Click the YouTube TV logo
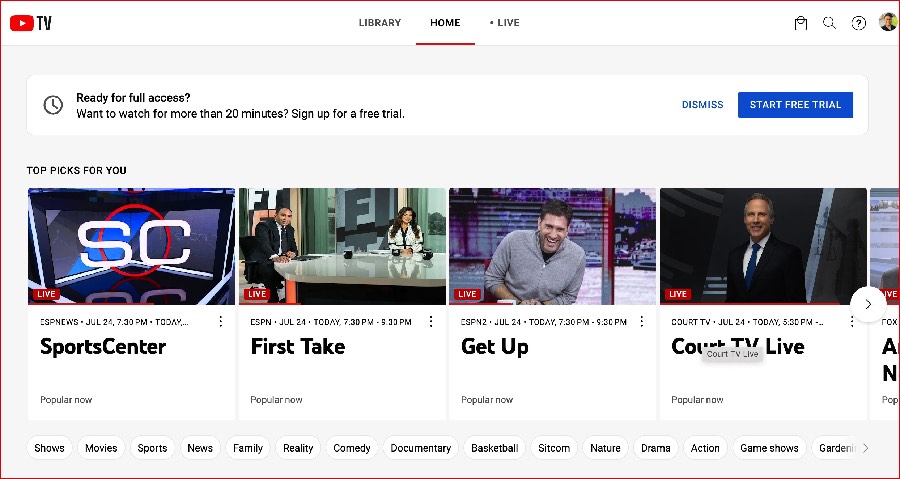 coord(31,23)
